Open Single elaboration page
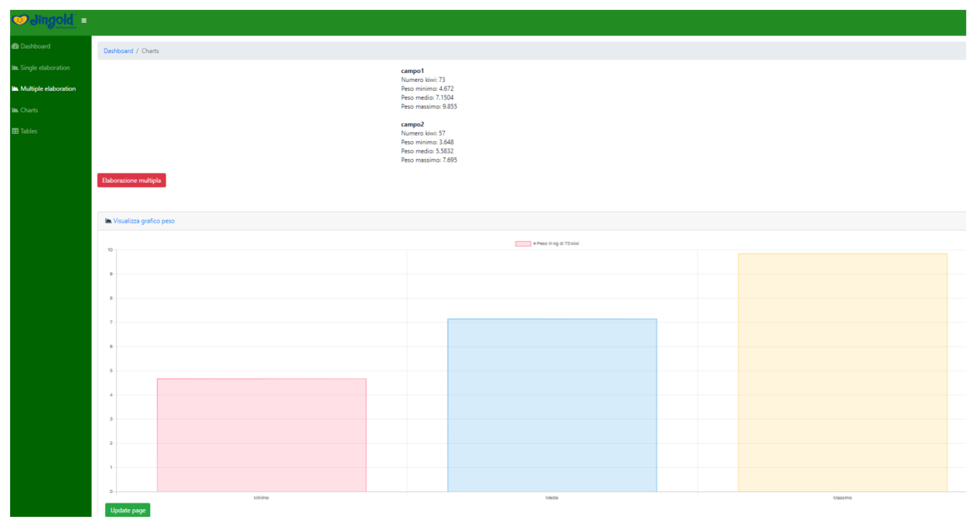This screenshot has width=980, height=526. 45,68
